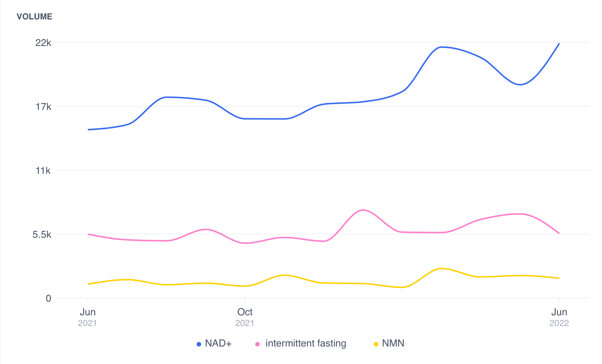Toggle the NMN series legend label
Image resolution: width=602 pixels, height=364 pixels.
tap(393, 343)
